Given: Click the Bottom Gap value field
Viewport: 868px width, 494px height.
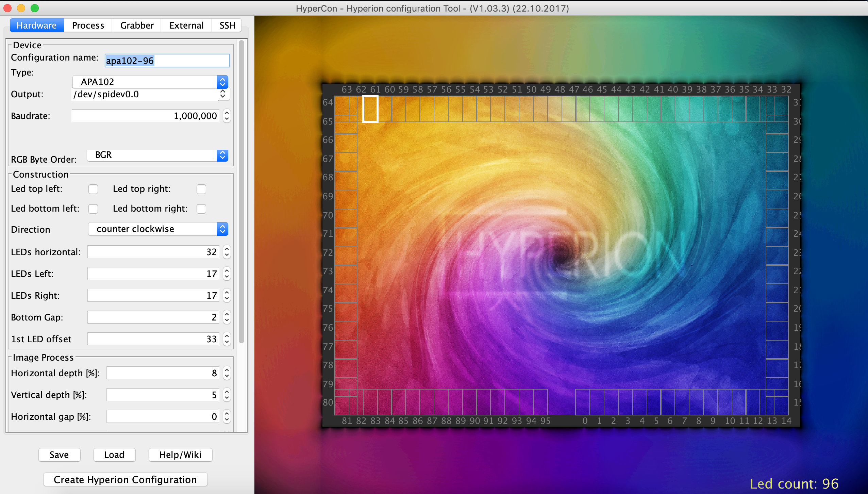Looking at the screenshot, I should pos(153,317).
